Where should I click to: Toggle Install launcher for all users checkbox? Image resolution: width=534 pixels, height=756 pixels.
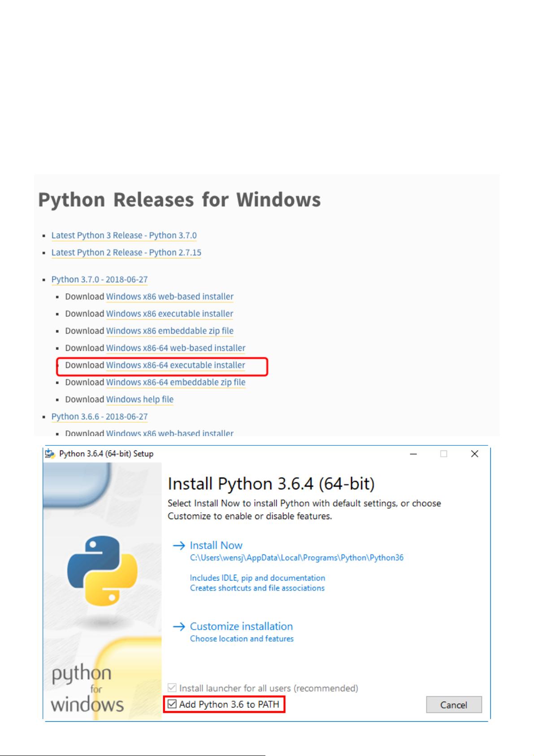pos(172,688)
